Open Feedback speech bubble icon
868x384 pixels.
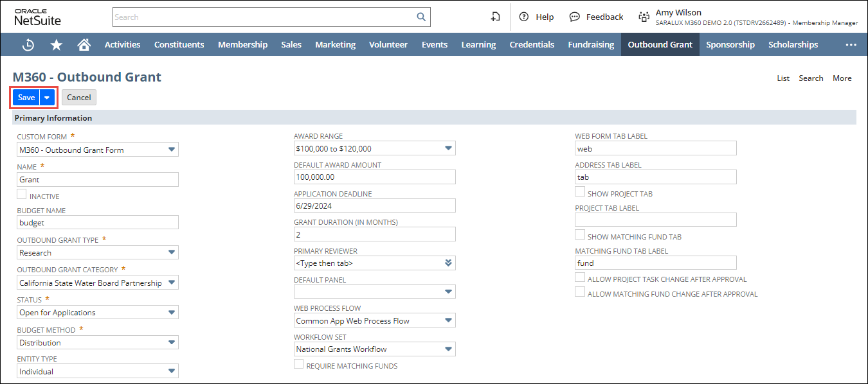tap(575, 17)
